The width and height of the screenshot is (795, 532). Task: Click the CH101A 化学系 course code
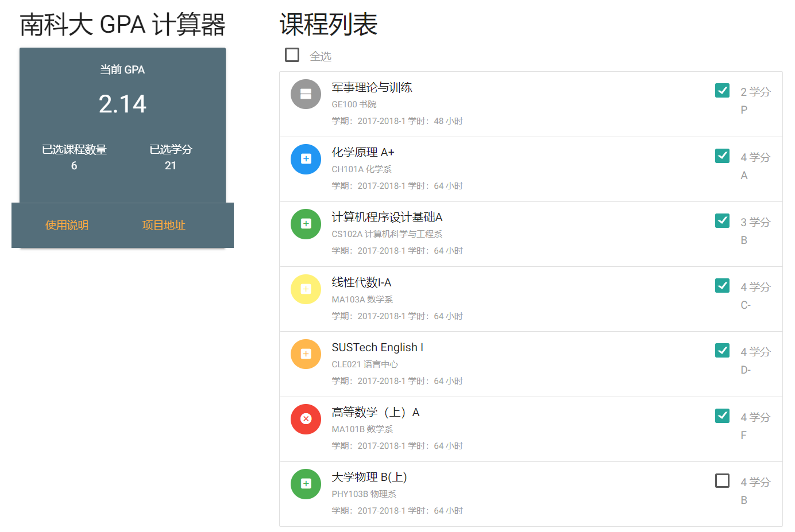361,169
